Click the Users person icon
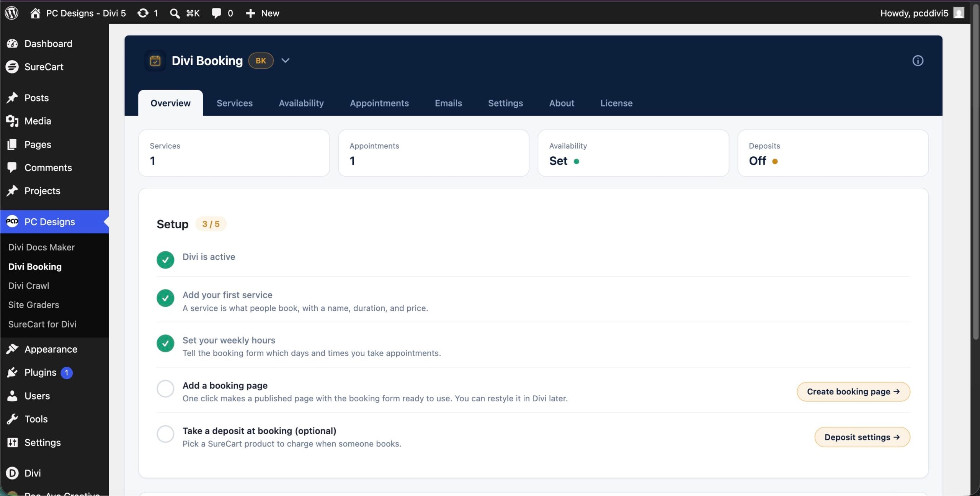980x496 pixels. tap(12, 396)
